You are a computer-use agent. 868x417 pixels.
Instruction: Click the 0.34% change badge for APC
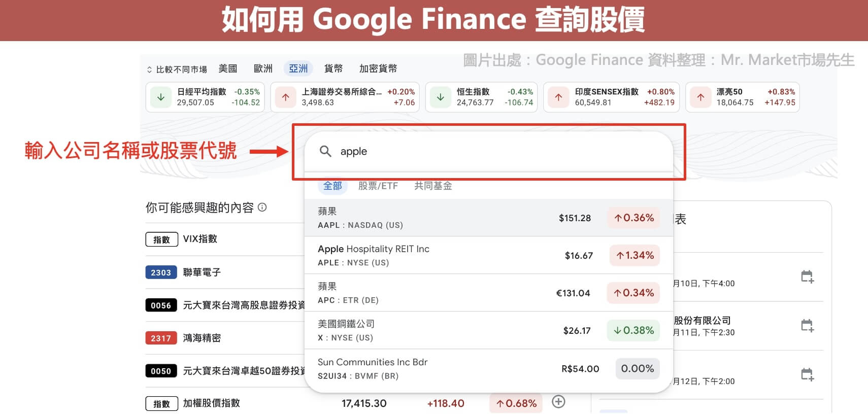[633, 293]
